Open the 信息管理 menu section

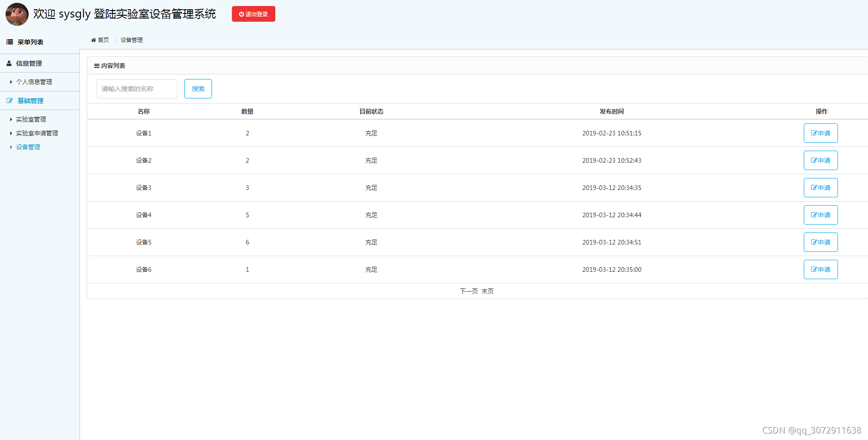point(29,63)
